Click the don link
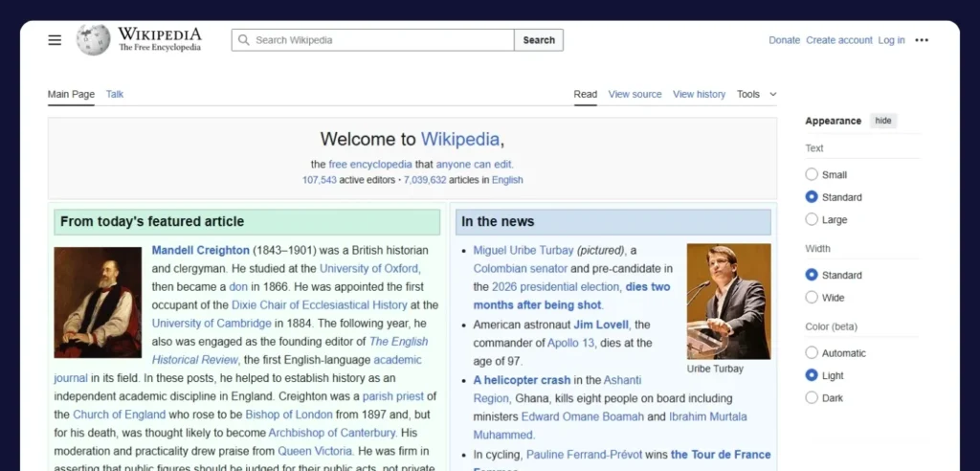This screenshot has width=980, height=471. [x=238, y=287]
